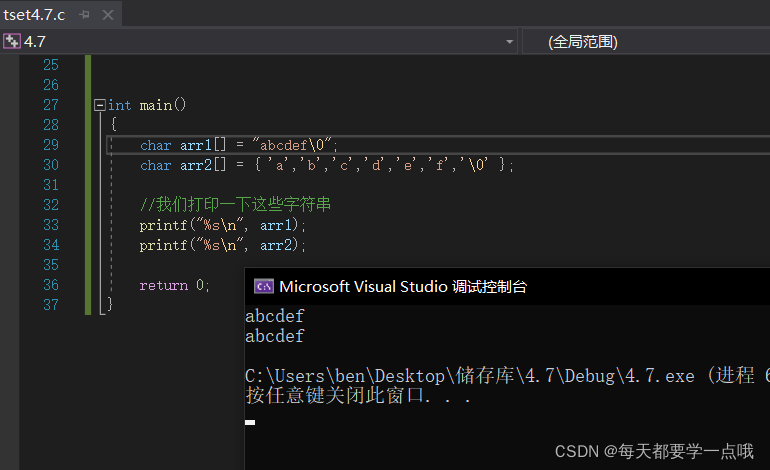
Task: Click the pin icon on tset4.7.c tab
Action: pyautogui.click(x=84, y=14)
